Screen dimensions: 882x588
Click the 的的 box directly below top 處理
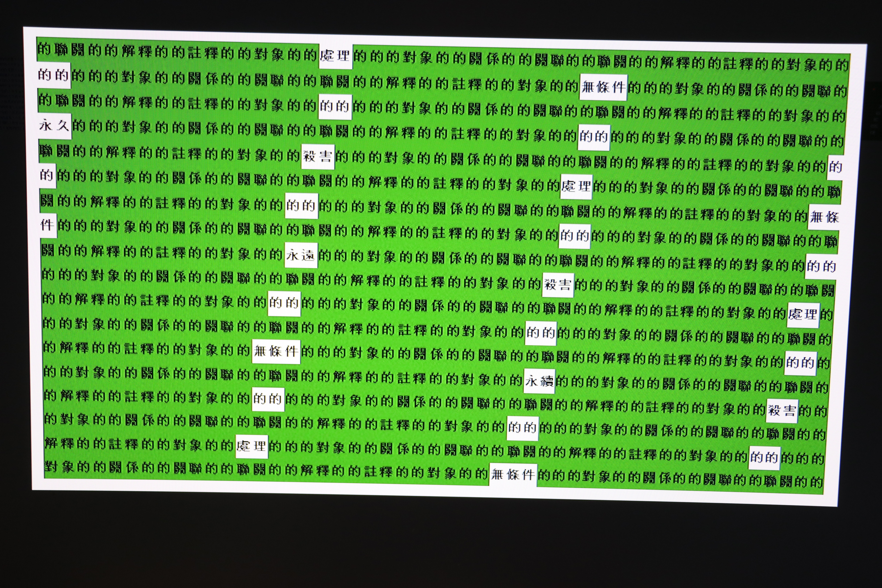coord(335,107)
